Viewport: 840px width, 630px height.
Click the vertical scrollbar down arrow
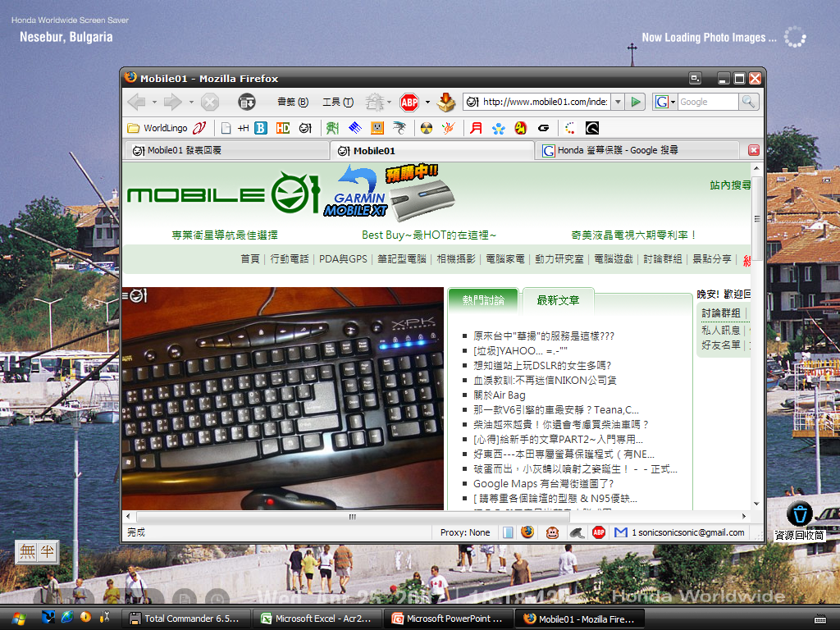click(756, 504)
